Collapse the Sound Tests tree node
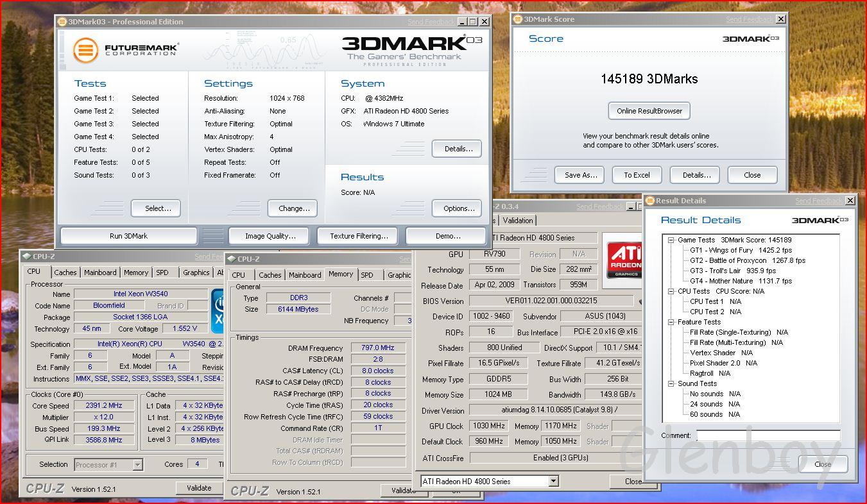Image resolution: width=867 pixels, height=504 pixels. (x=671, y=383)
